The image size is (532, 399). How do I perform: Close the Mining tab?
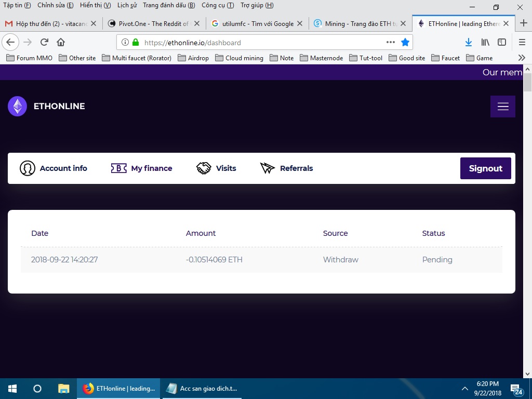pos(403,23)
